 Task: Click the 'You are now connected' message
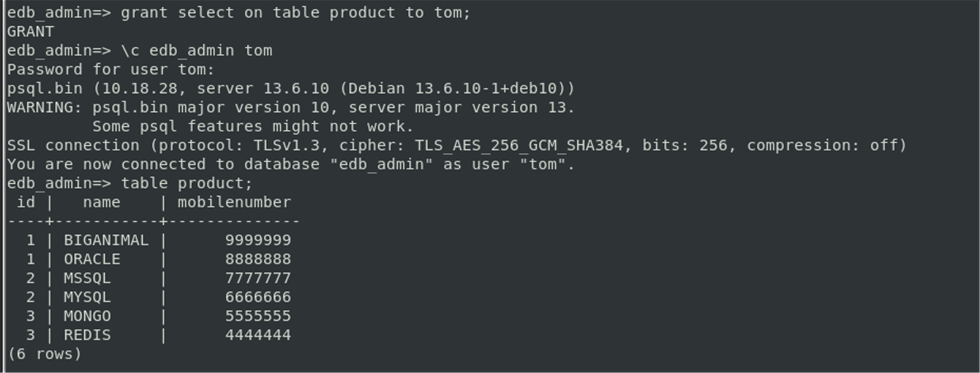point(290,165)
